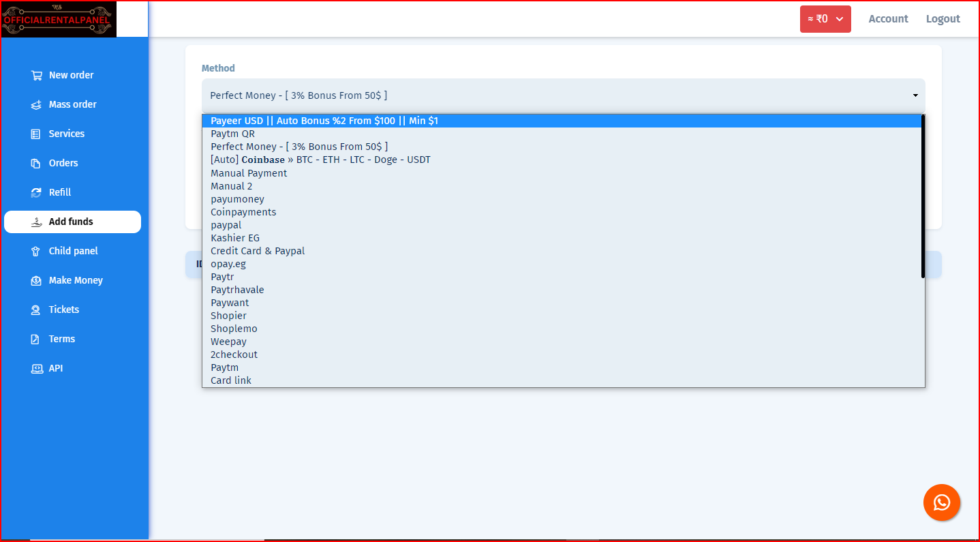Click the Refill arrows icon
This screenshot has width=980, height=542.
coord(36,193)
